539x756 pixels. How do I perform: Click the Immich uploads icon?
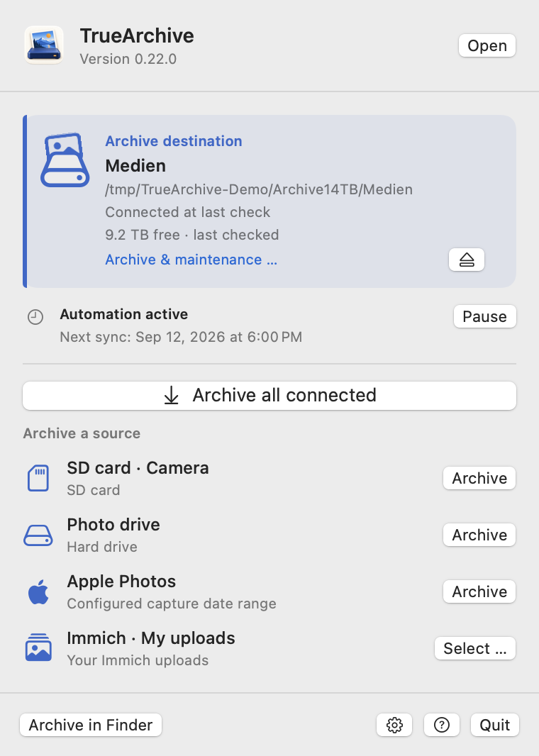tap(38, 647)
